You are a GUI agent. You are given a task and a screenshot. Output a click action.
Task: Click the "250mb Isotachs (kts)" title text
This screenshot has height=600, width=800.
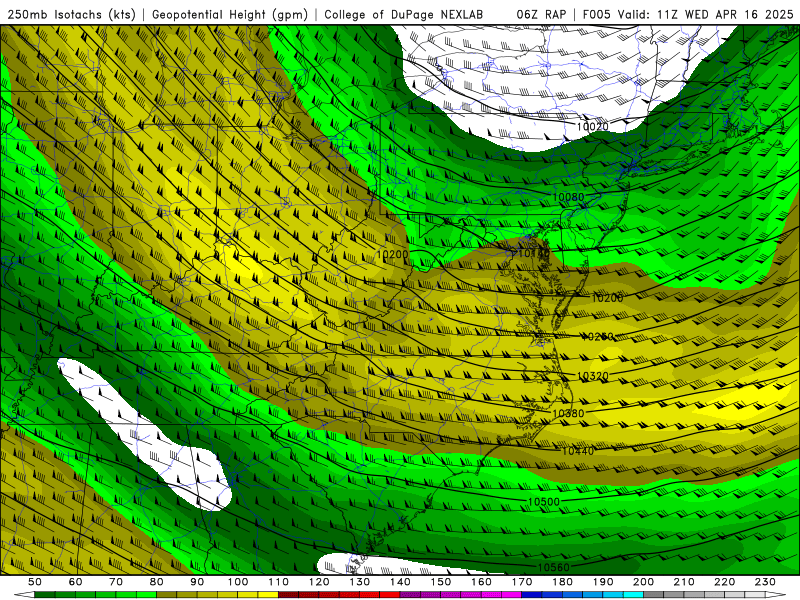click(x=71, y=15)
